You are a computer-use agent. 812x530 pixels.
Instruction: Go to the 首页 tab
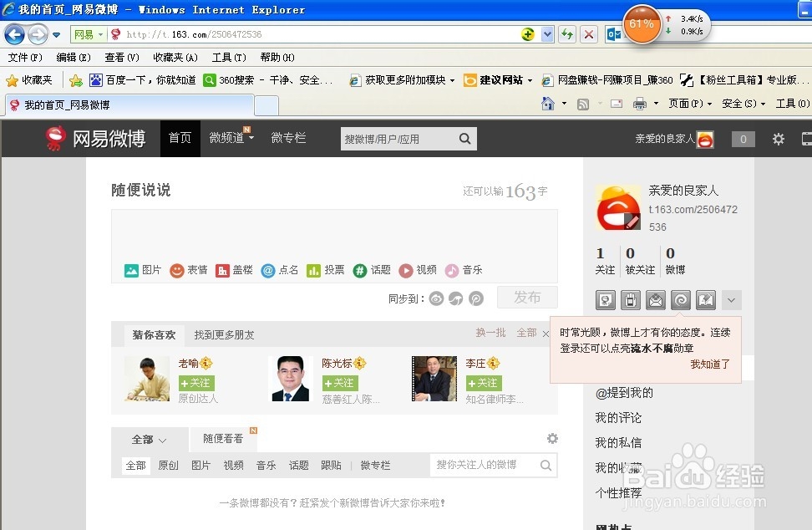point(180,138)
